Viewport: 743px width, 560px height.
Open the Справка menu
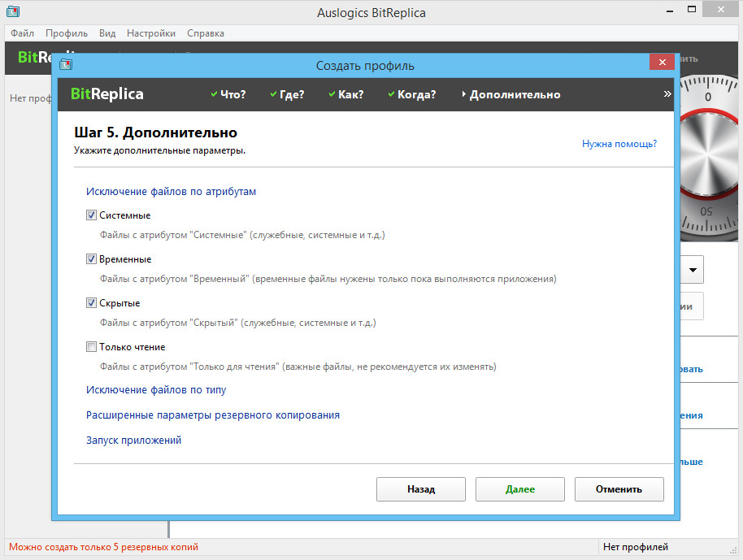pyautogui.click(x=205, y=33)
